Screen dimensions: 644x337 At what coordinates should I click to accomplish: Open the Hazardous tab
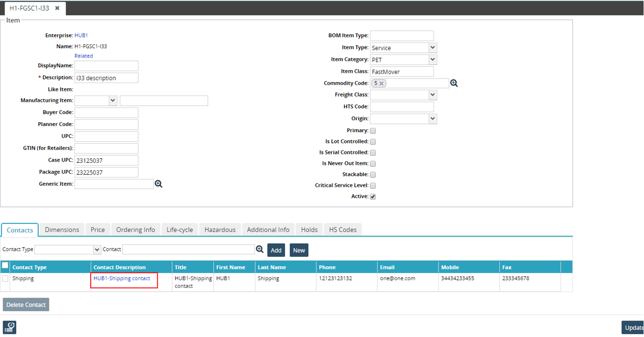click(x=220, y=230)
